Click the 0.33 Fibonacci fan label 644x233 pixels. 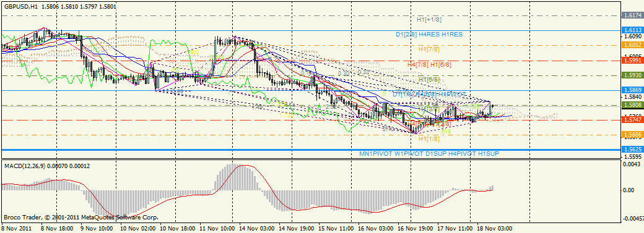(x=363, y=72)
